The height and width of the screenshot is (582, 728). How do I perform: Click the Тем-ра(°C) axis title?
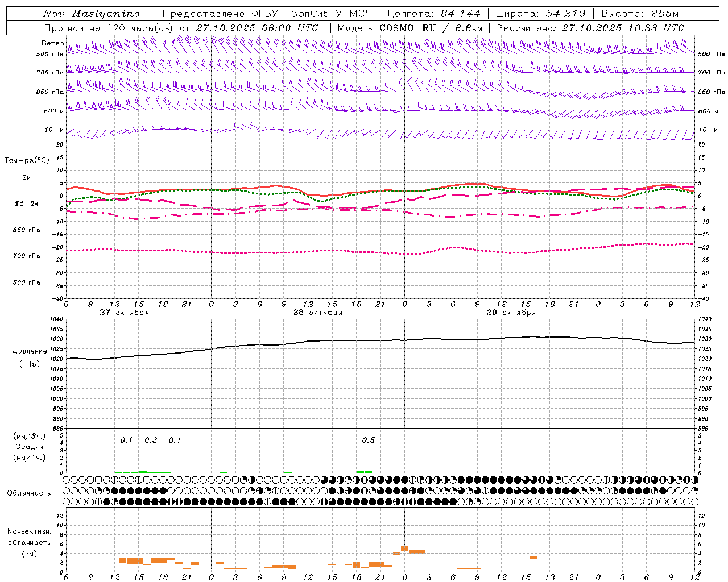pos(27,161)
